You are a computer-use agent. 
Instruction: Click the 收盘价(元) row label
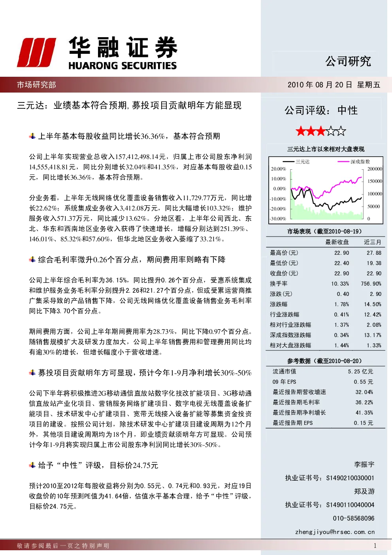pyautogui.click(x=284, y=273)
